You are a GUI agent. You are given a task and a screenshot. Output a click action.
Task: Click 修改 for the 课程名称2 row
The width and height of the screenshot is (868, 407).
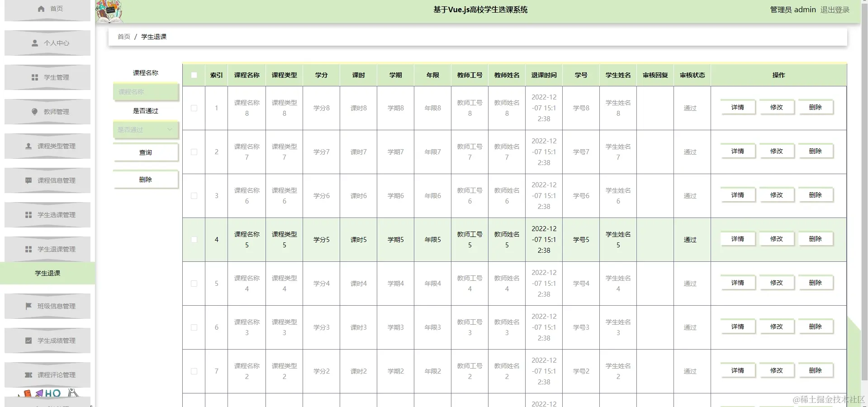point(777,370)
